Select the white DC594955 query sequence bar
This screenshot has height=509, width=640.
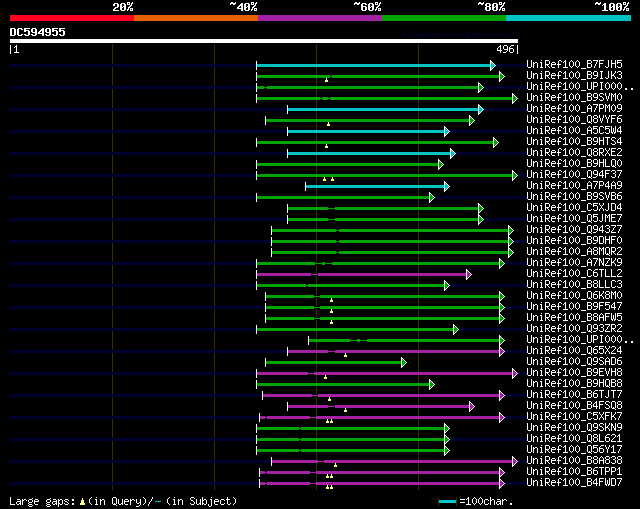point(264,41)
